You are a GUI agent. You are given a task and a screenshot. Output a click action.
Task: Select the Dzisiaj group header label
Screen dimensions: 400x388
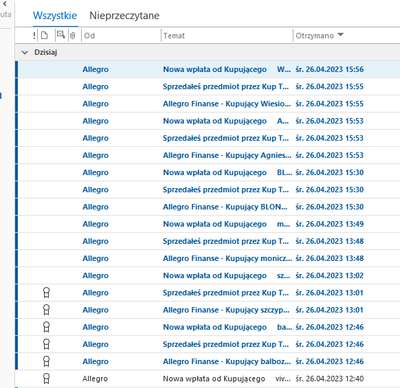point(46,52)
